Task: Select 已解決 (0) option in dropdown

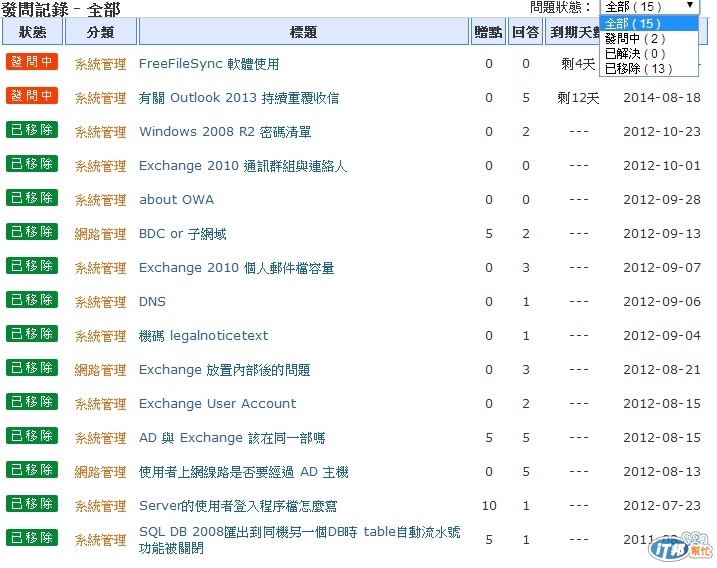Action: tap(649, 54)
